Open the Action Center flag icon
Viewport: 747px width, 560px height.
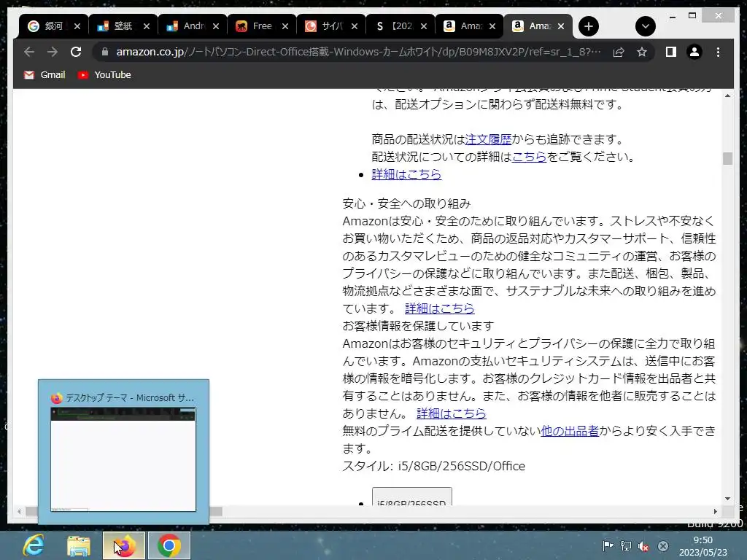click(x=608, y=546)
